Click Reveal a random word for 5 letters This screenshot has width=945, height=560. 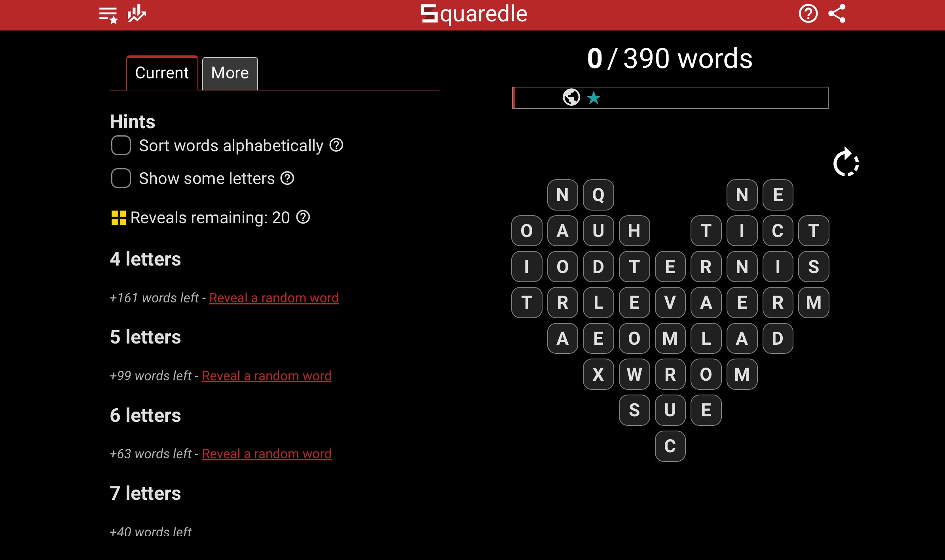[267, 375]
